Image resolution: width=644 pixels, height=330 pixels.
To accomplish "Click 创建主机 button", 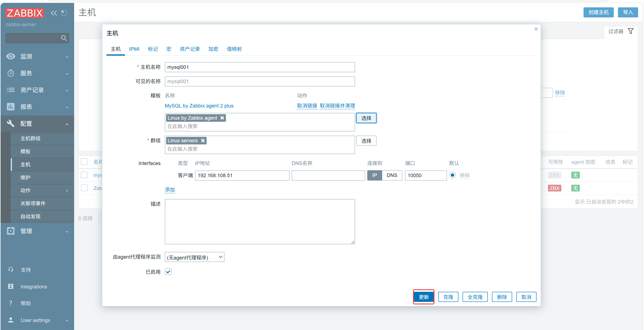I will pos(598,12).
